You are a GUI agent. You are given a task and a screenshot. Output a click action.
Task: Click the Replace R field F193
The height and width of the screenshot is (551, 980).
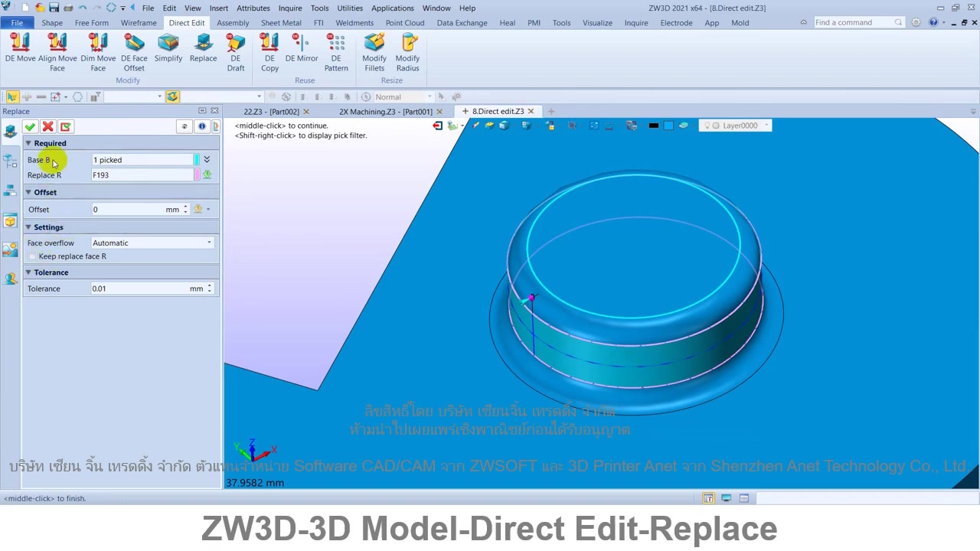pos(142,174)
